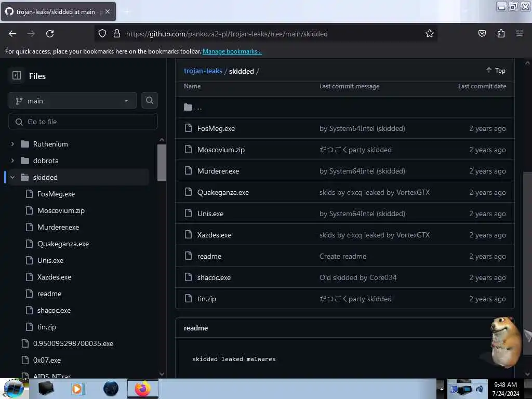The image size is (532, 399).
Task: Open Murderer.exe in the file table
Action: (x=218, y=171)
